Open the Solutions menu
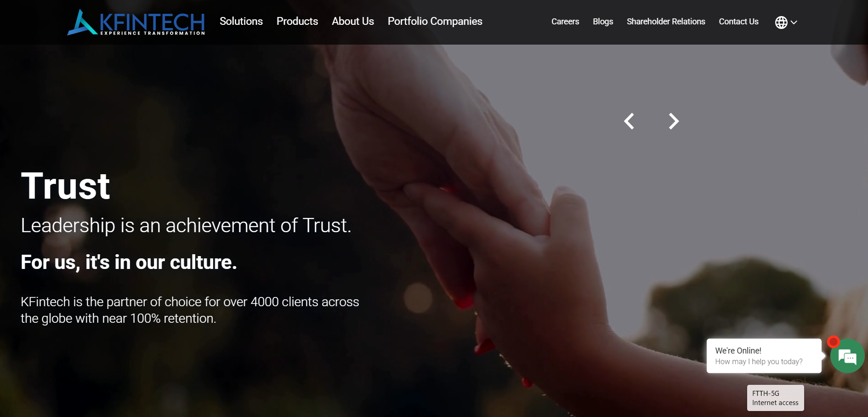 tap(241, 21)
